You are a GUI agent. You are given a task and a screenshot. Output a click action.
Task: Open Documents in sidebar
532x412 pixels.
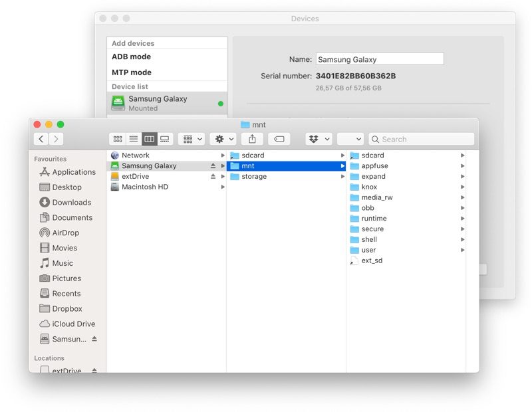click(66, 217)
